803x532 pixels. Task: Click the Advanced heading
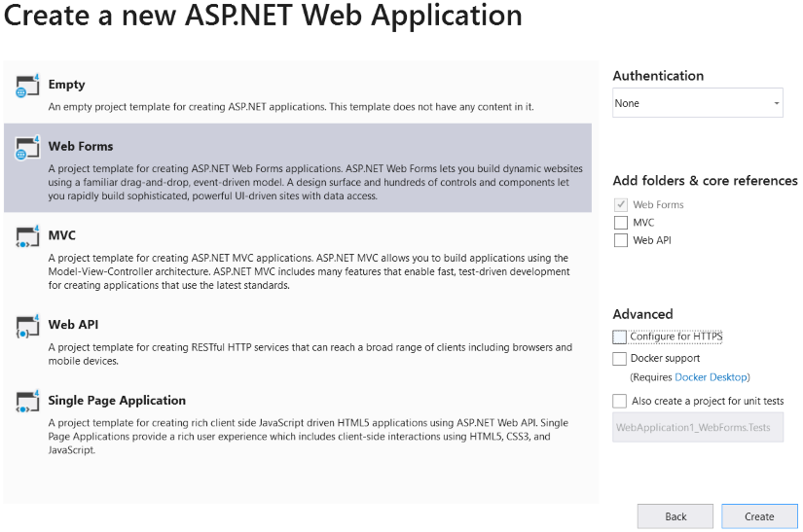(642, 314)
